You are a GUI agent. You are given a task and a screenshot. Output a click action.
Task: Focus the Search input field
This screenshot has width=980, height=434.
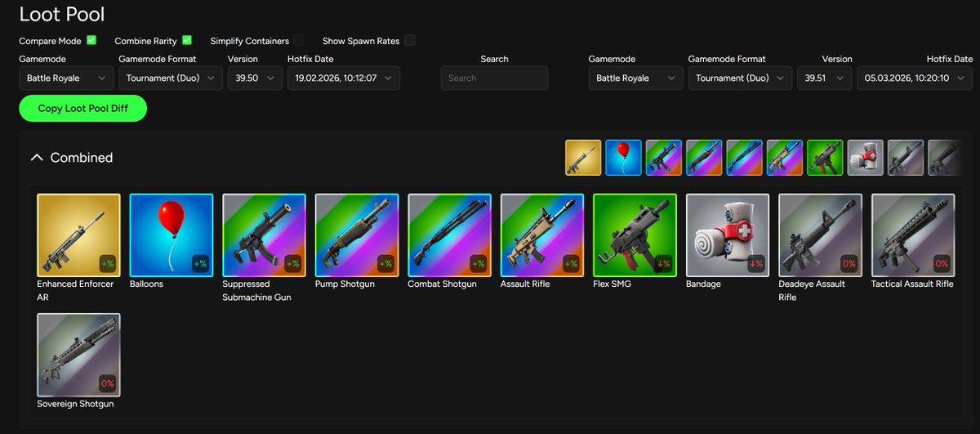494,78
